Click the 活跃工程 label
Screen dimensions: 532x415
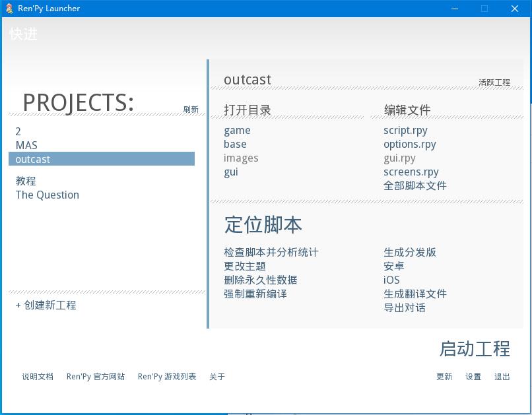tap(494, 82)
